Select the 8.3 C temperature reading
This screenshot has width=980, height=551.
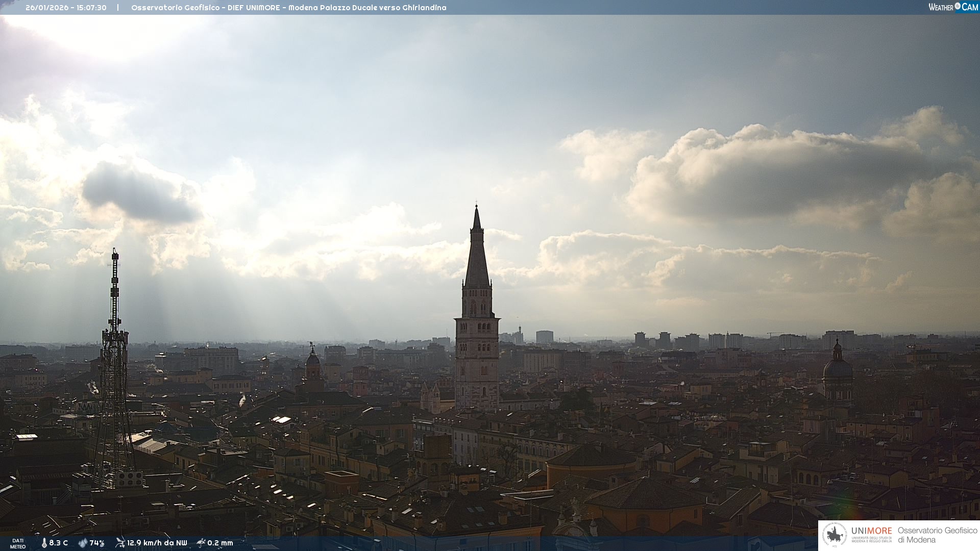(x=59, y=543)
